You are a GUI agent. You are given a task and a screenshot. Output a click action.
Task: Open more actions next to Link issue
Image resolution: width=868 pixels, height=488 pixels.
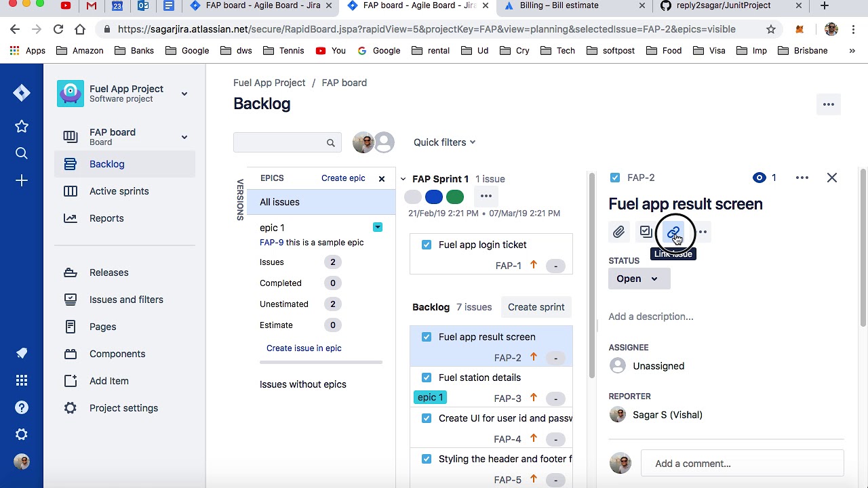(703, 232)
